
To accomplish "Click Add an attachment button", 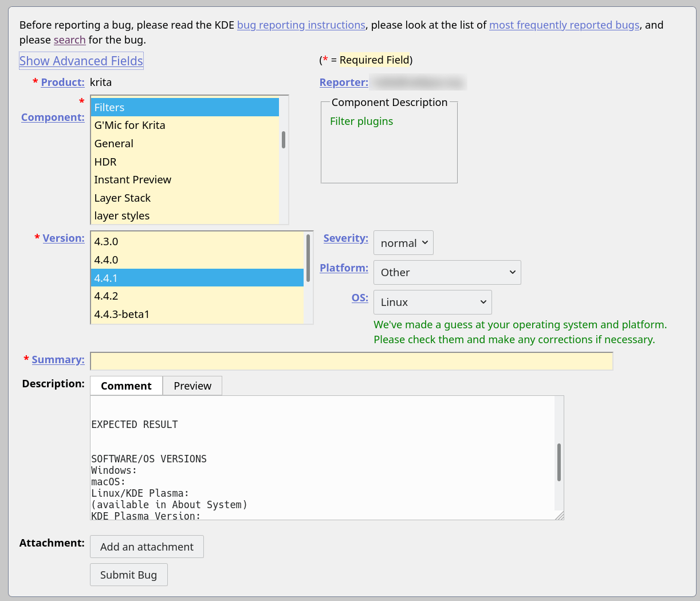I will tap(147, 547).
